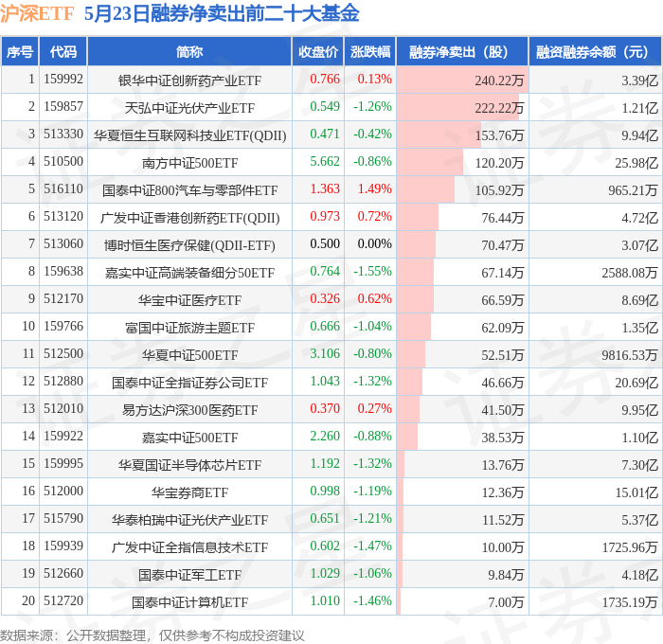663x644 pixels.
Task: Click the balance value 1735.19万
Action: [630, 602]
